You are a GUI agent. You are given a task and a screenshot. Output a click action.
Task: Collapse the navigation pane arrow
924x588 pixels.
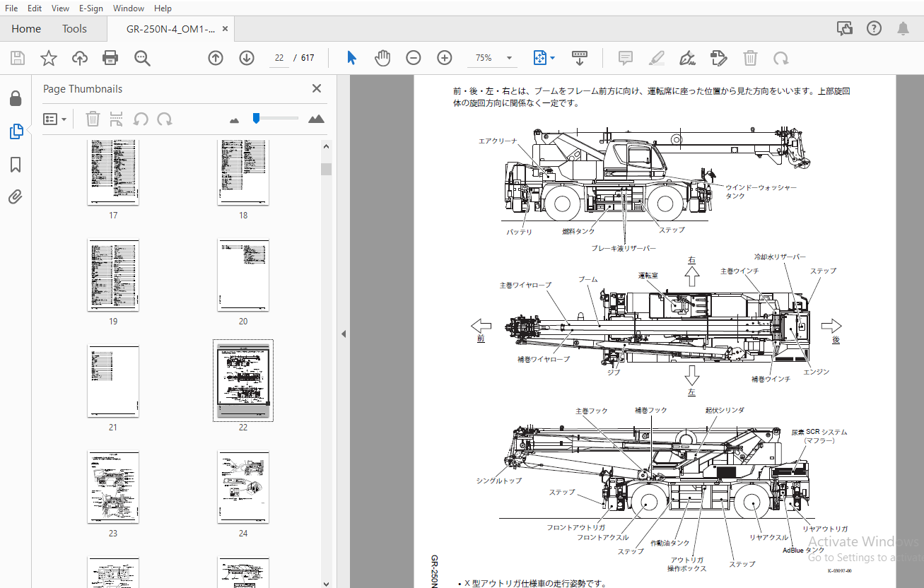pos(344,334)
